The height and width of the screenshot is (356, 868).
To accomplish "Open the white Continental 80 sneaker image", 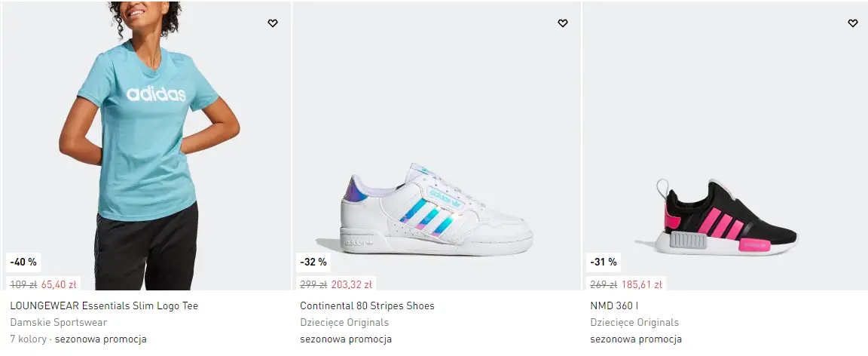I will tap(436, 207).
